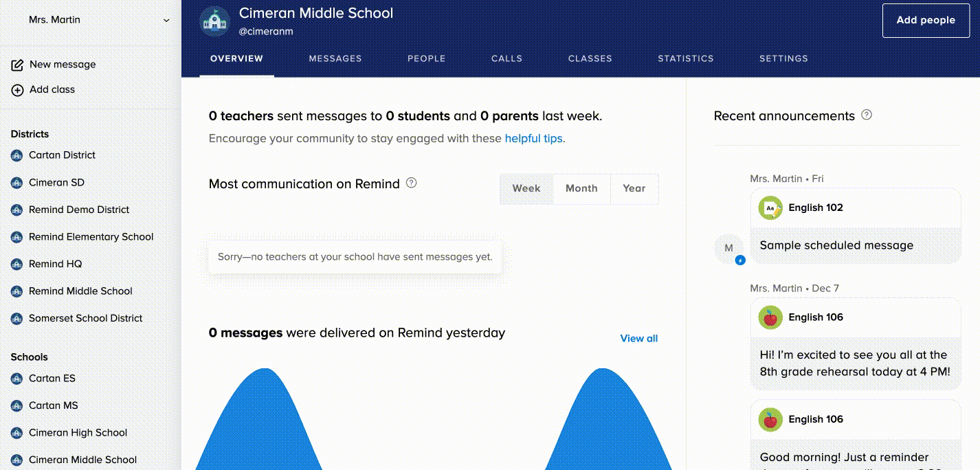
Task: Click help icon beside Most communication on Remind
Action: pyautogui.click(x=412, y=183)
